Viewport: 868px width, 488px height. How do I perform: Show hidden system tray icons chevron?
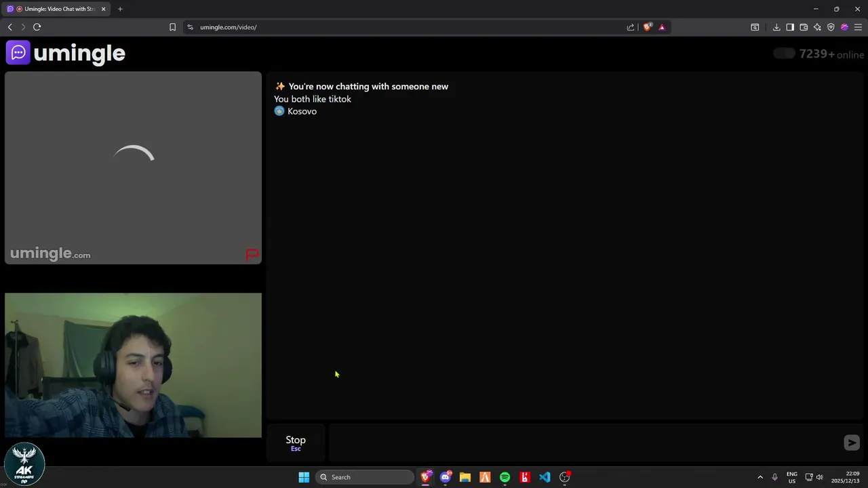pyautogui.click(x=760, y=477)
